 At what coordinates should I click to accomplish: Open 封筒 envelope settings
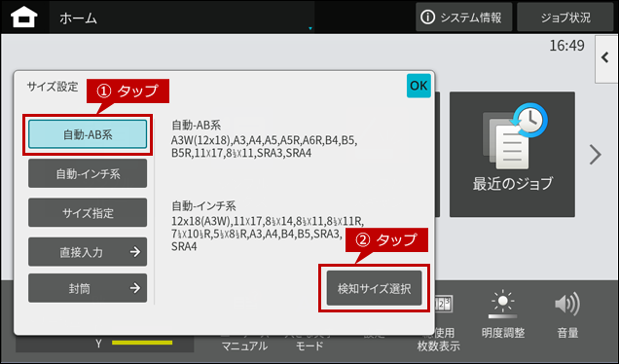click(x=88, y=288)
